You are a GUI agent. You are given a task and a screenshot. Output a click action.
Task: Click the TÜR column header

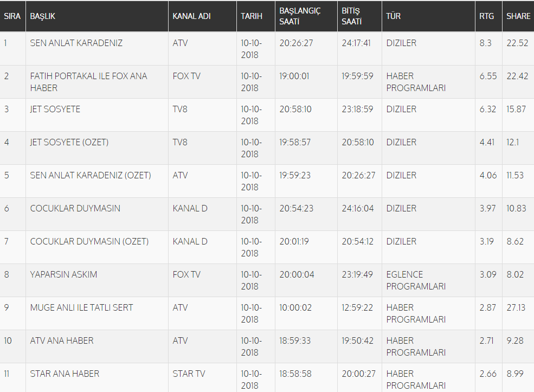pyautogui.click(x=394, y=16)
